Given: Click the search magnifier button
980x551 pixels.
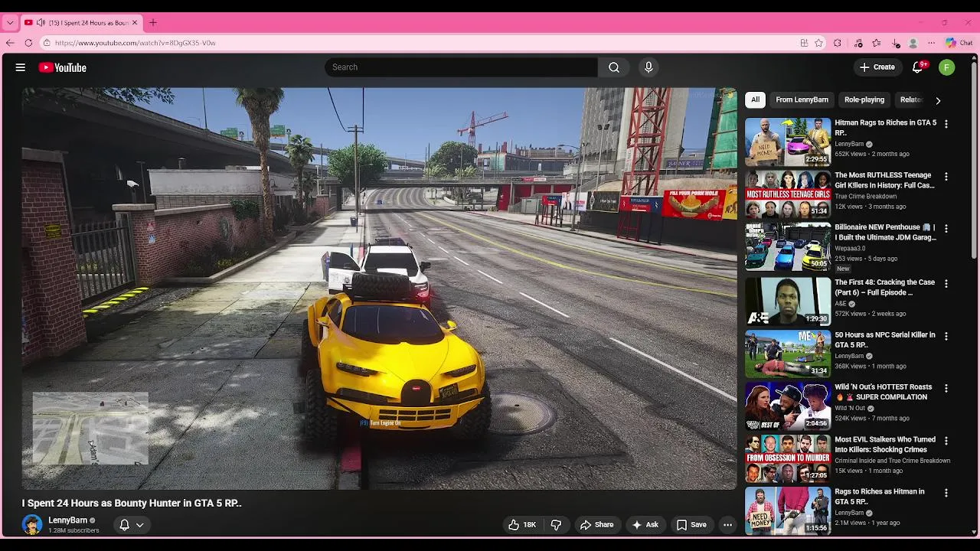Looking at the screenshot, I should [614, 67].
